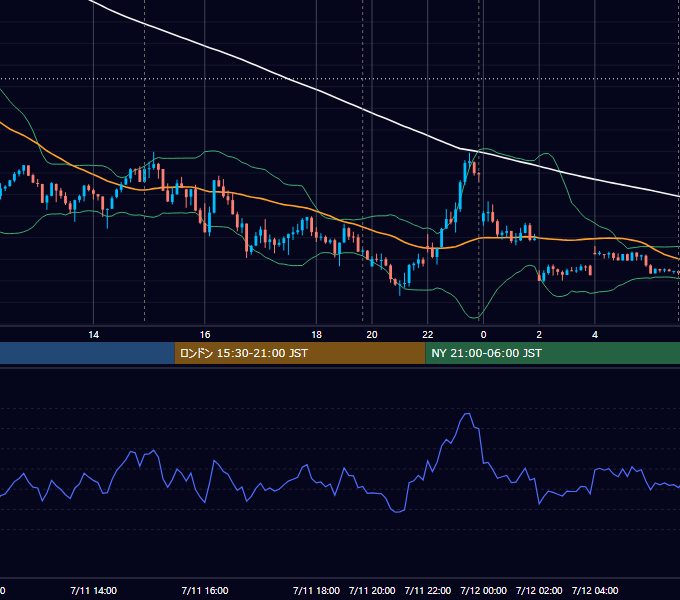Viewport: 680px width, 600px height.
Task: Select the NY 21:00-06:00 JST session bar
Action: point(552,353)
